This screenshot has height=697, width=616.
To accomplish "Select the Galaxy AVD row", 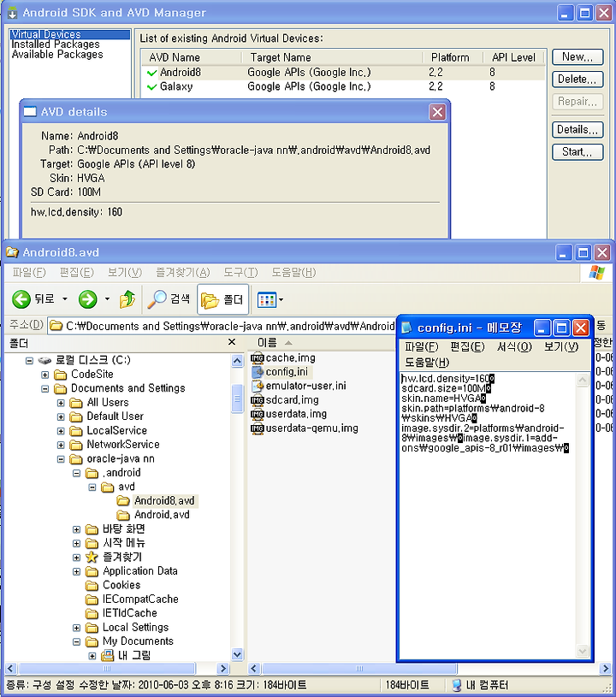I will tap(343, 86).
